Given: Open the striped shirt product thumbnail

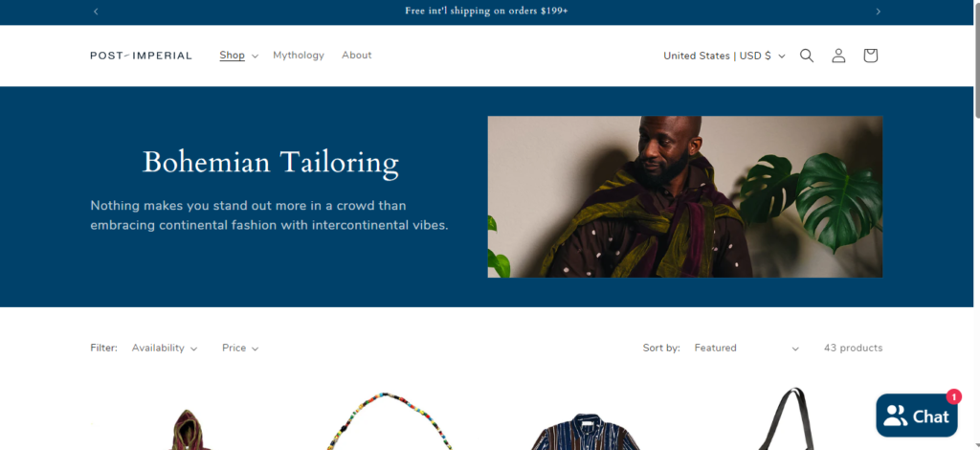Looking at the screenshot, I should pos(587,431).
